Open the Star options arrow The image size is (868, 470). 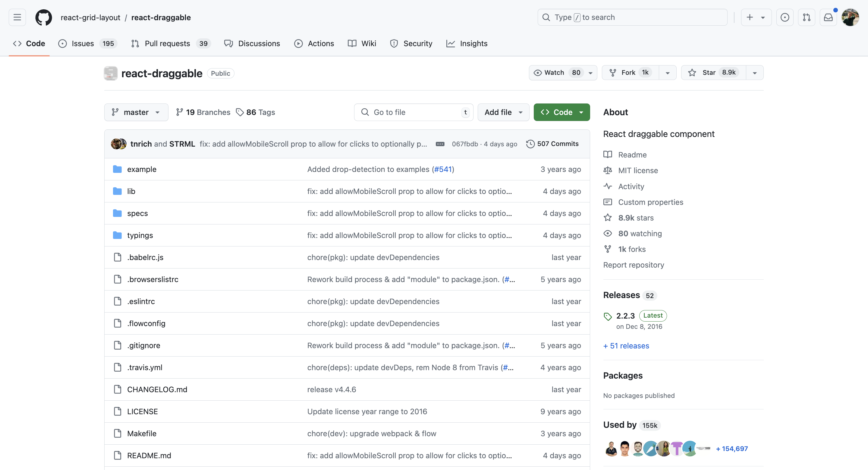click(x=755, y=72)
